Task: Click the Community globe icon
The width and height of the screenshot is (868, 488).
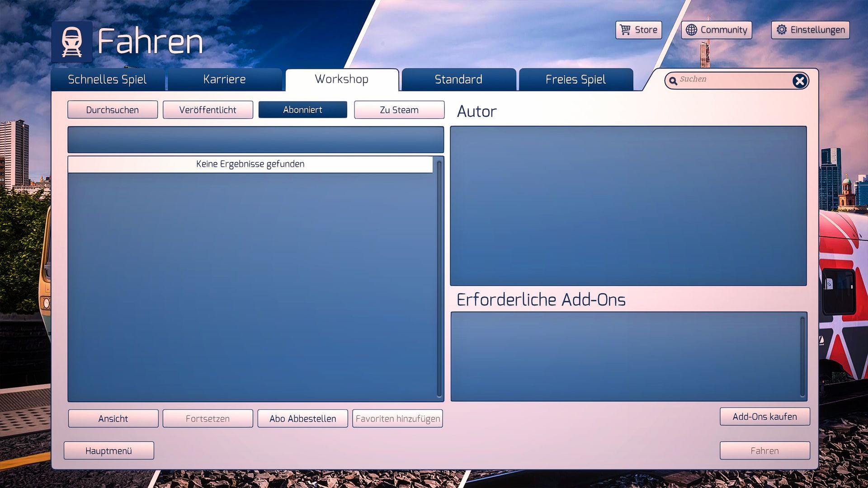Action: [x=691, y=30]
